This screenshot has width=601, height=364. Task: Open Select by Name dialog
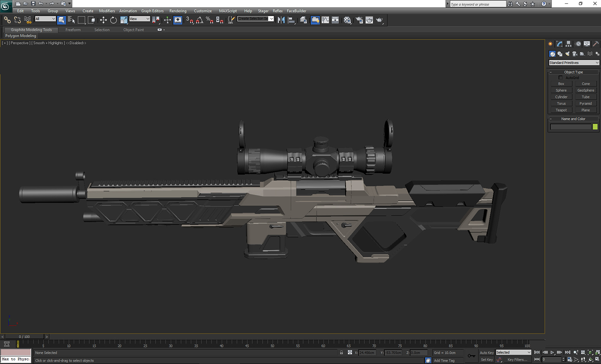(x=70, y=20)
